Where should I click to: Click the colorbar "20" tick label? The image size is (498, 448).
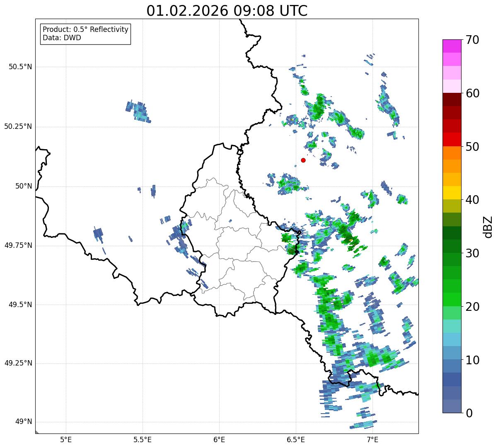(473, 307)
